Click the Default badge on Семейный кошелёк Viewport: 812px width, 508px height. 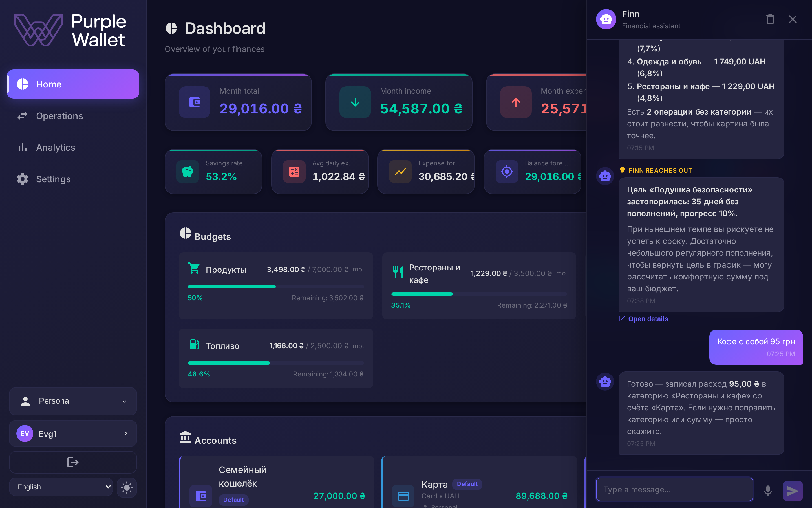click(233, 500)
